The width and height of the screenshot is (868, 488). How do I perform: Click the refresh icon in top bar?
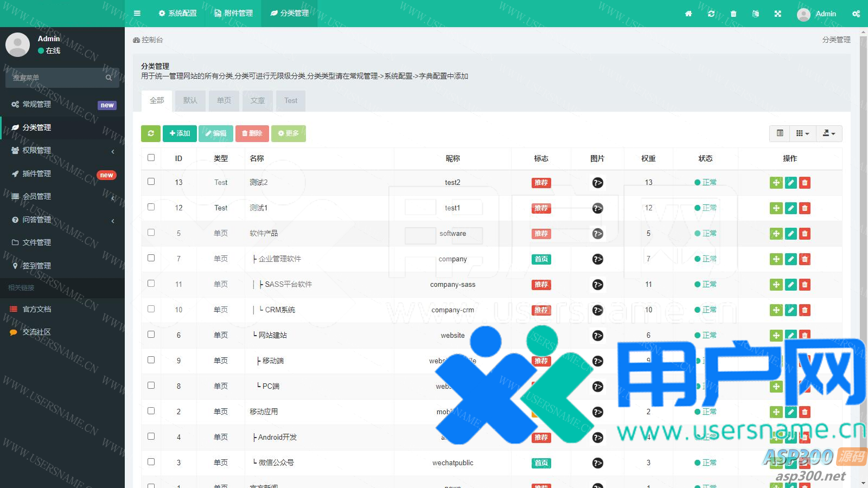(x=711, y=14)
